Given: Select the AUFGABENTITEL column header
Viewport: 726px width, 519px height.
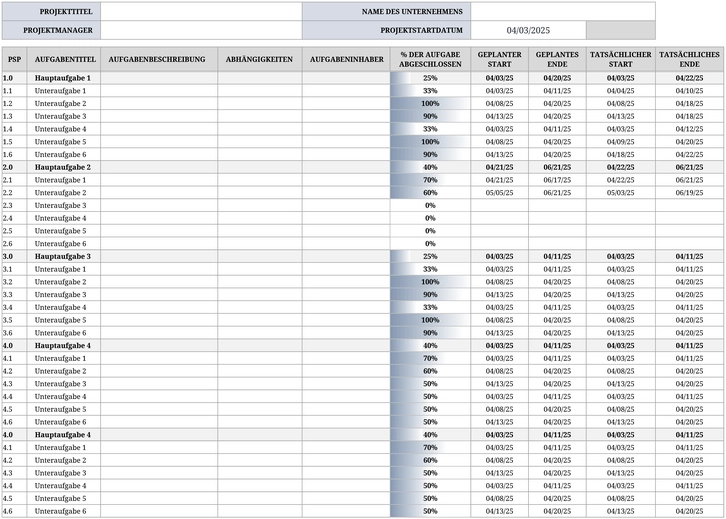Looking at the screenshot, I should pyautogui.click(x=64, y=59).
